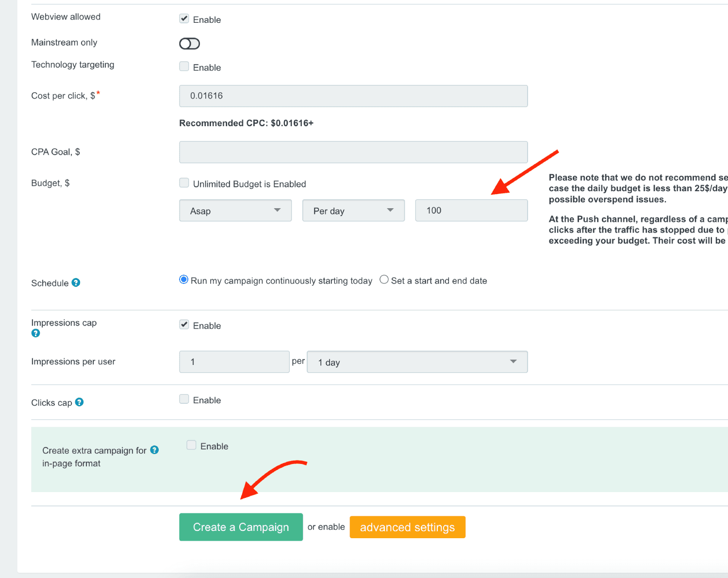Click the Impressions per user field
Screen dimensions: 728x578
(234, 362)
